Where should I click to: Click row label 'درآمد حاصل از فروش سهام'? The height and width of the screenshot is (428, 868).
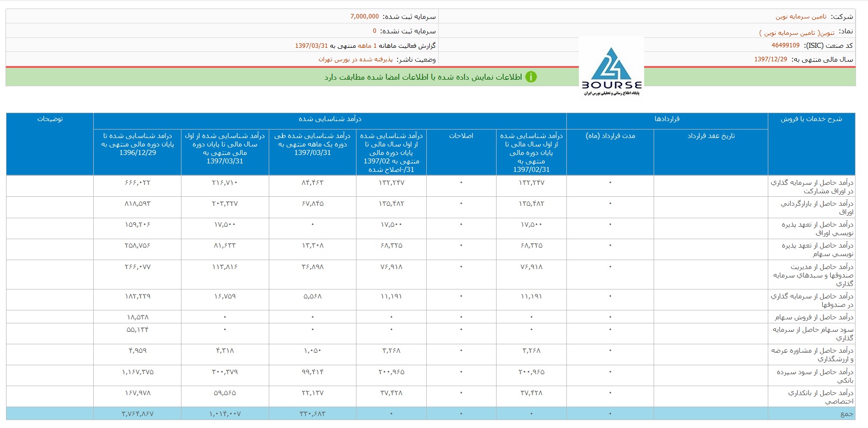814,317
